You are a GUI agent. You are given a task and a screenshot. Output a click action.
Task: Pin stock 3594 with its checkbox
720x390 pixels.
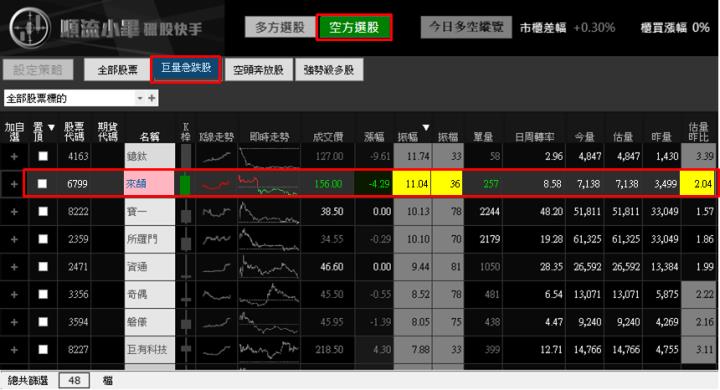pyautogui.click(x=43, y=322)
